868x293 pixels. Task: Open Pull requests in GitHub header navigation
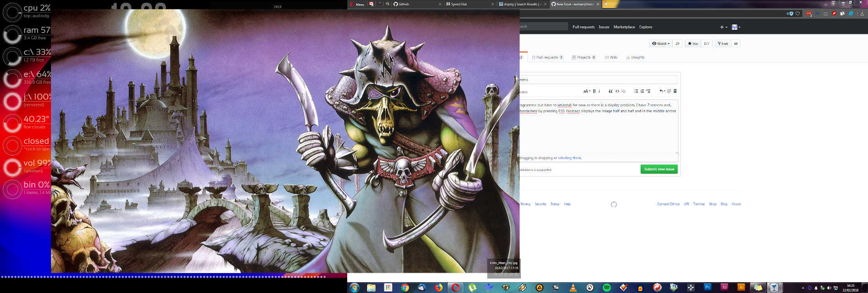[584, 27]
